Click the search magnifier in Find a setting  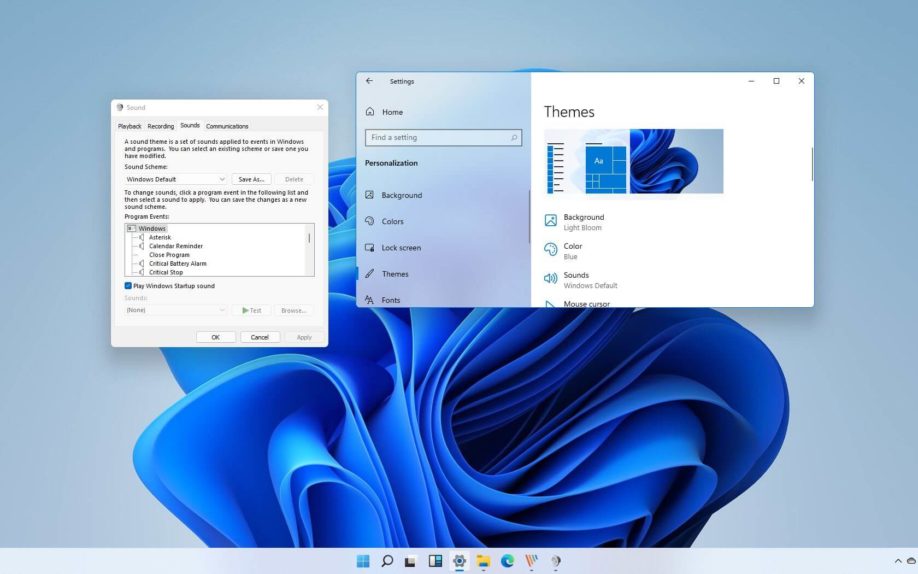(513, 138)
